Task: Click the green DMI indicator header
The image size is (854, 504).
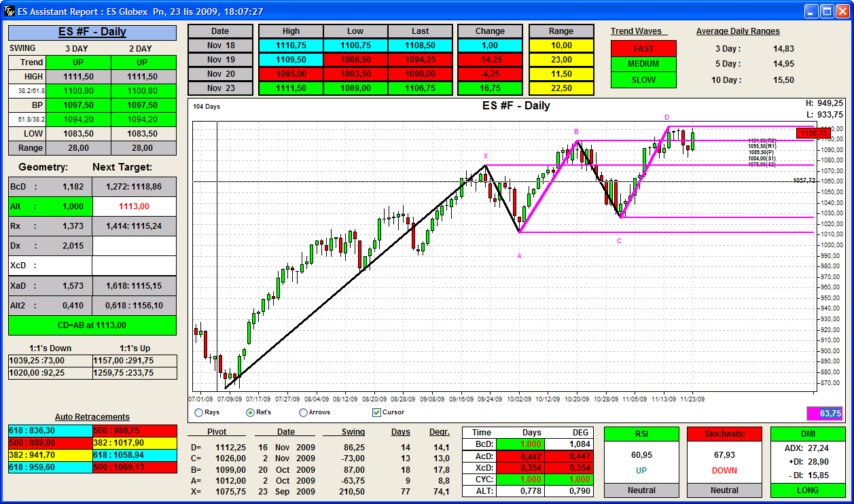Action: click(x=808, y=434)
